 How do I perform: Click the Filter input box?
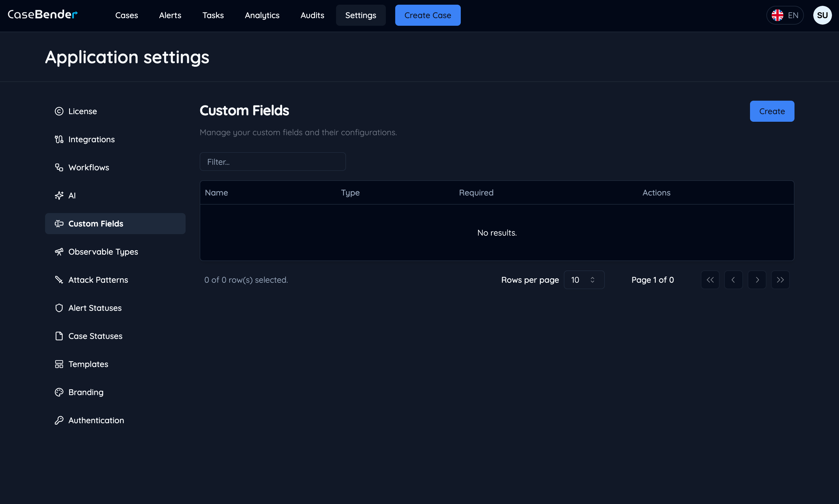[273, 162]
